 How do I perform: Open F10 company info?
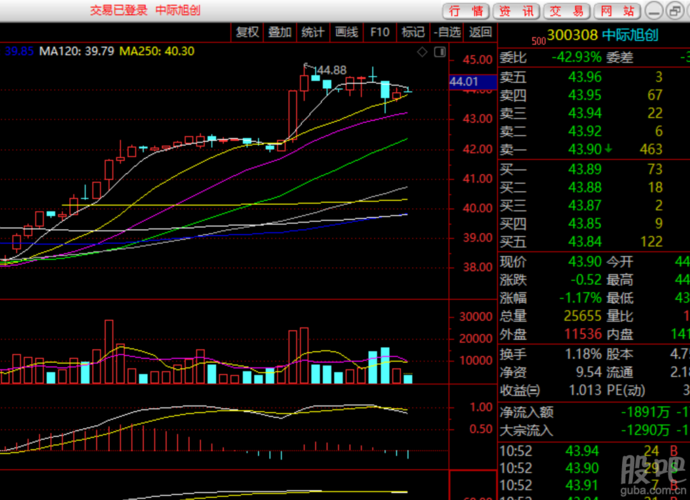380,32
